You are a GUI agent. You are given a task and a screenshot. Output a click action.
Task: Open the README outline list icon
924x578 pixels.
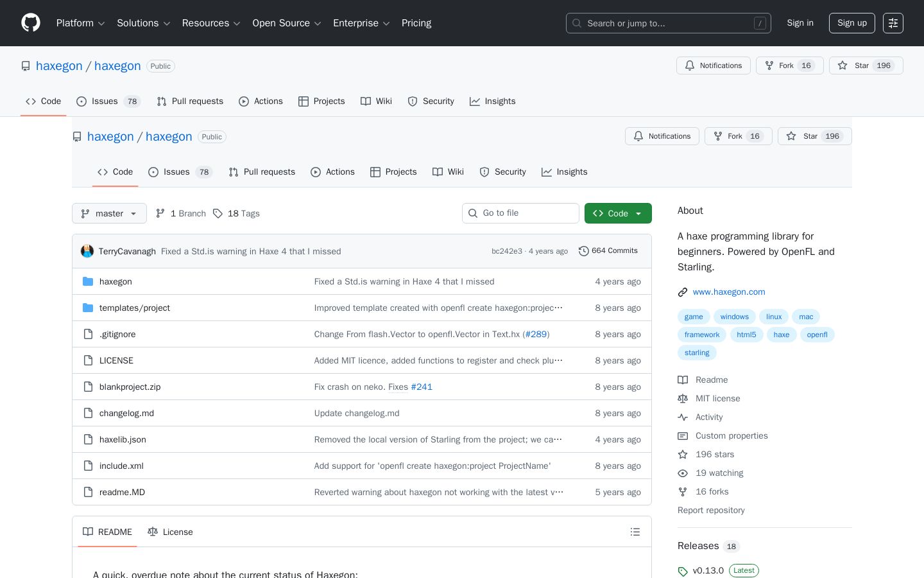[x=635, y=532]
